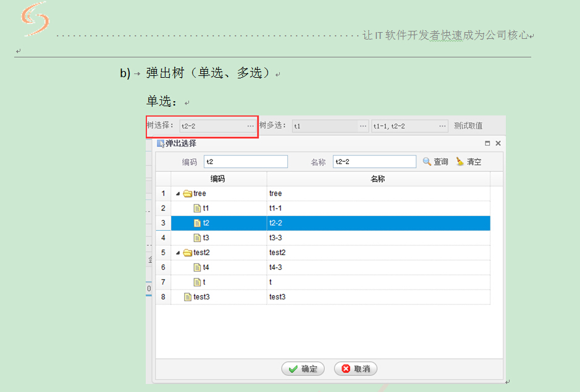Click the document icon of node t
This screenshot has height=392, width=580.
[x=198, y=282]
